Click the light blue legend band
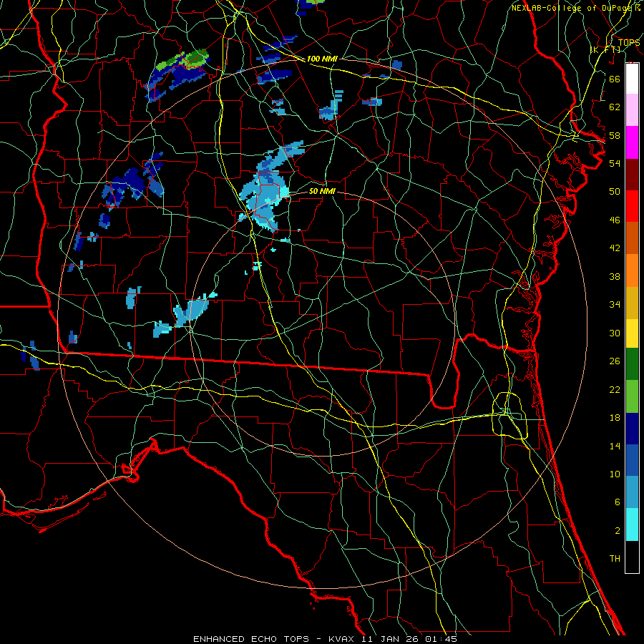 tap(632, 492)
